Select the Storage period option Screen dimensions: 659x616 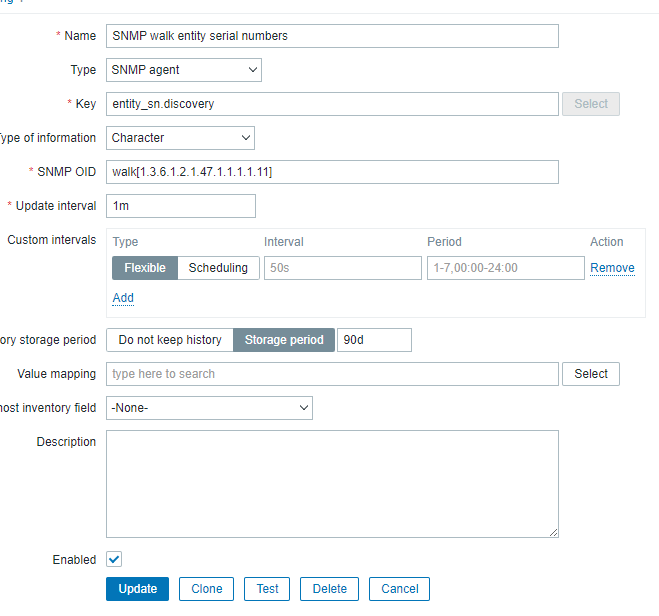click(284, 340)
